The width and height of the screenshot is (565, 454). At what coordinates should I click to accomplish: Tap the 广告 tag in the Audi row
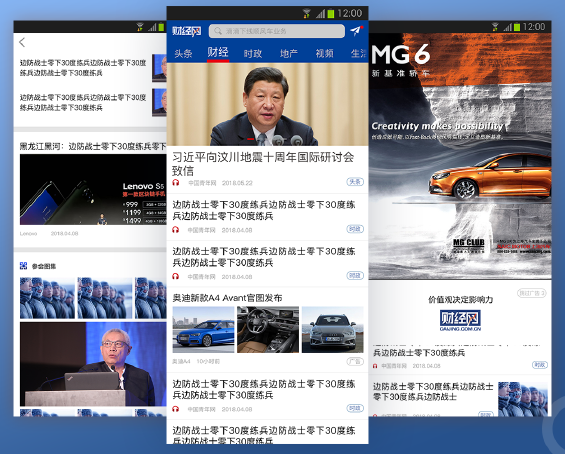coord(355,361)
